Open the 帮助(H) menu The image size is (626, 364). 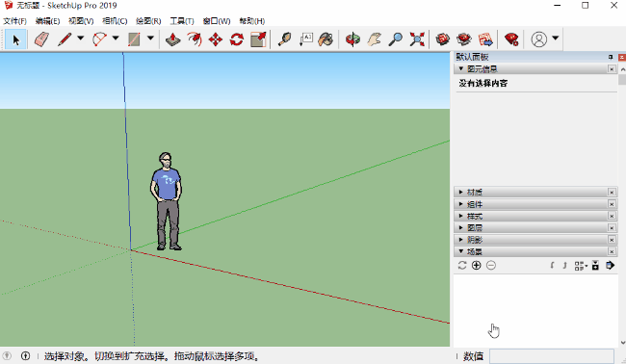[252, 21]
